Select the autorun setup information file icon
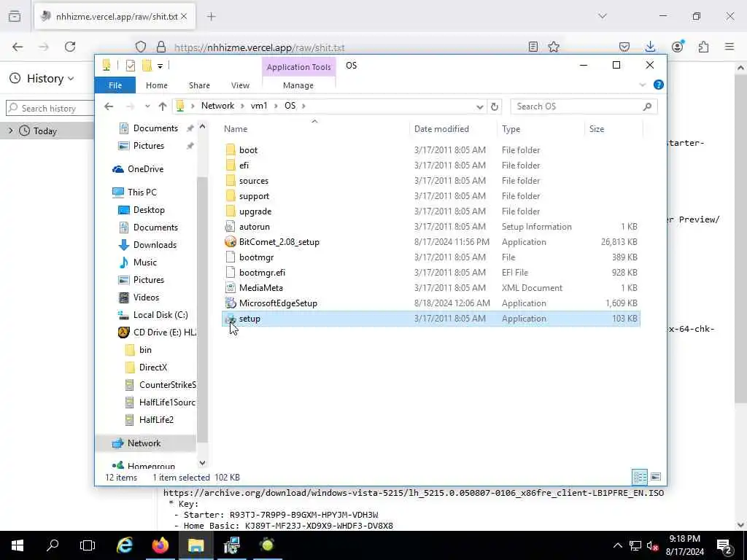Viewport: 747px width, 560px height. 231,227
